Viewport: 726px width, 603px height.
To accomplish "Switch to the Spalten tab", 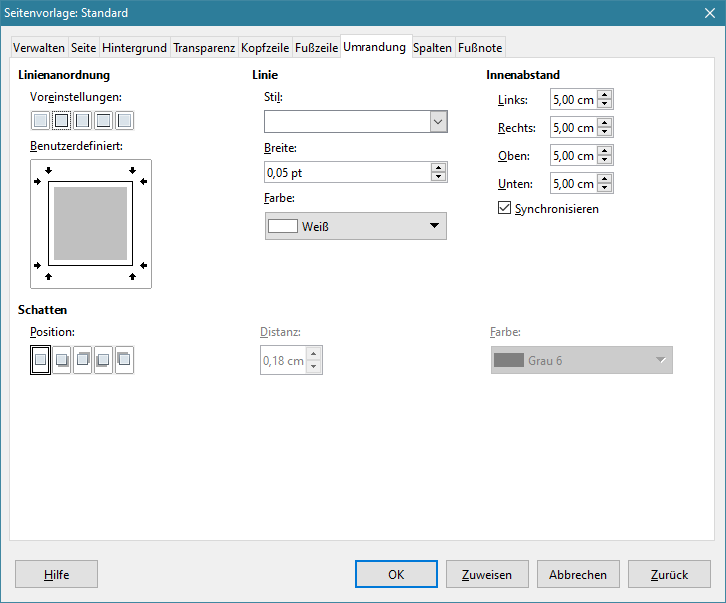I will pyautogui.click(x=432, y=48).
